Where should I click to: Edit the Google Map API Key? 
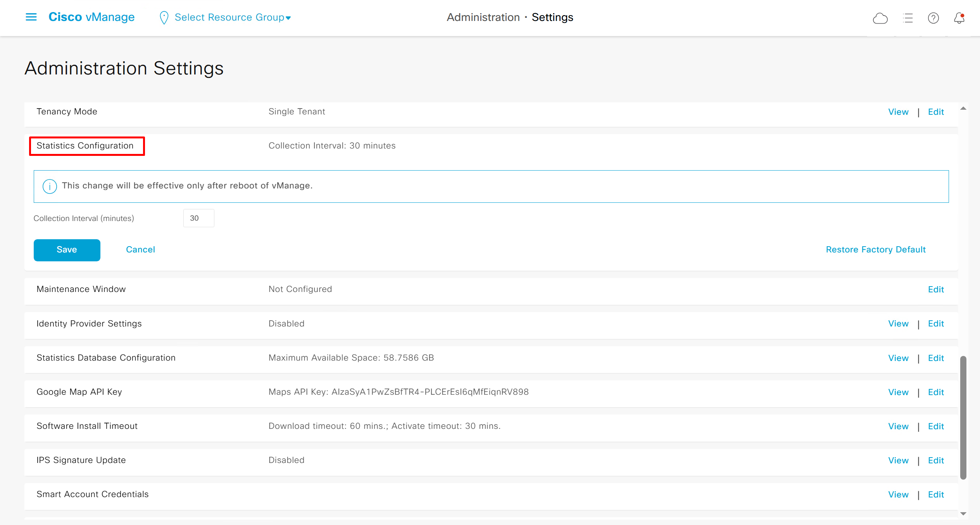click(936, 392)
